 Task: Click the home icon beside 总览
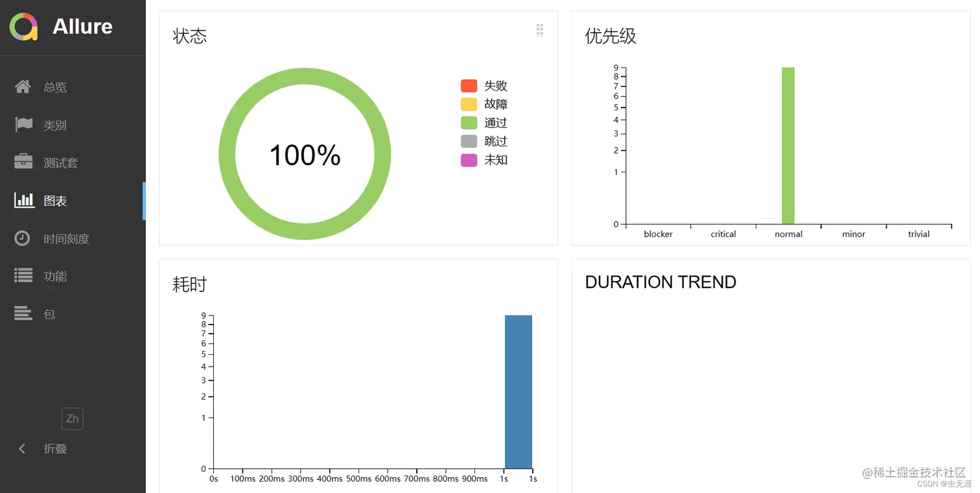tap(23, 87)
